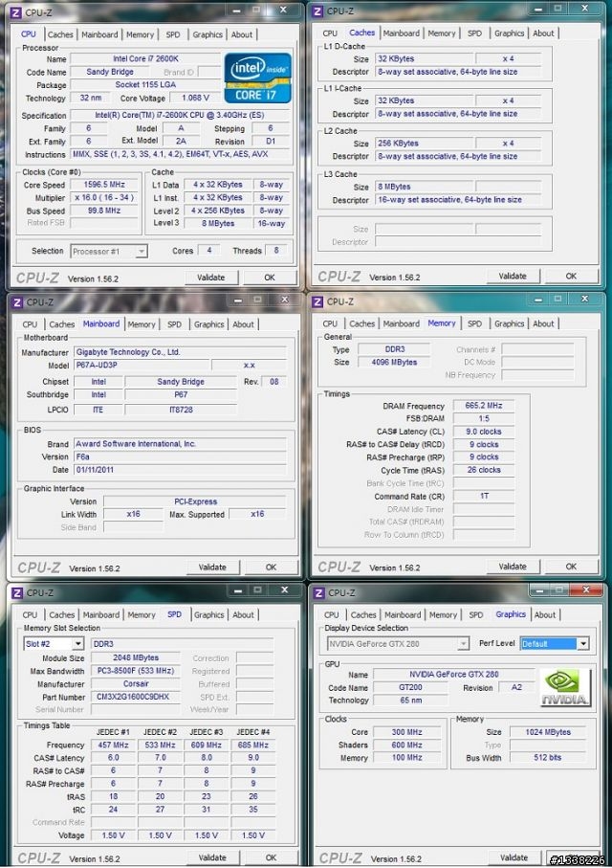Open About tab in Caches window
The height and width of the screenshot is (868, 612).
click(543, 33)
